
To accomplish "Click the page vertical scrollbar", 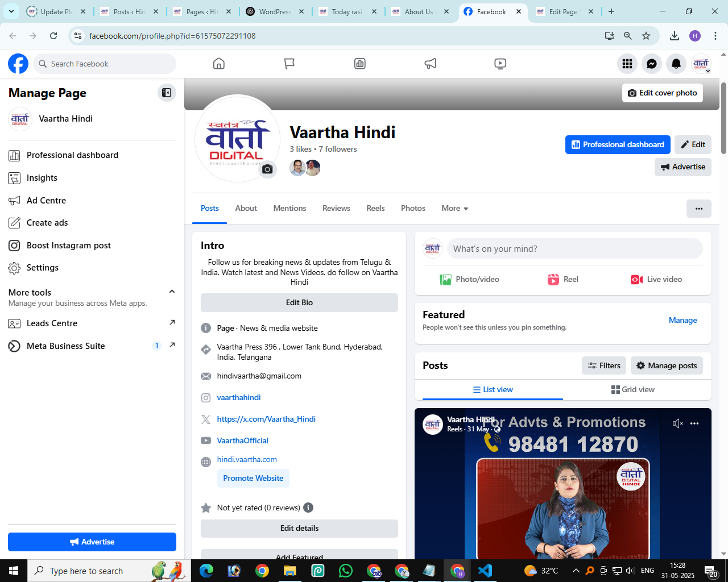I will click(723, 118).
